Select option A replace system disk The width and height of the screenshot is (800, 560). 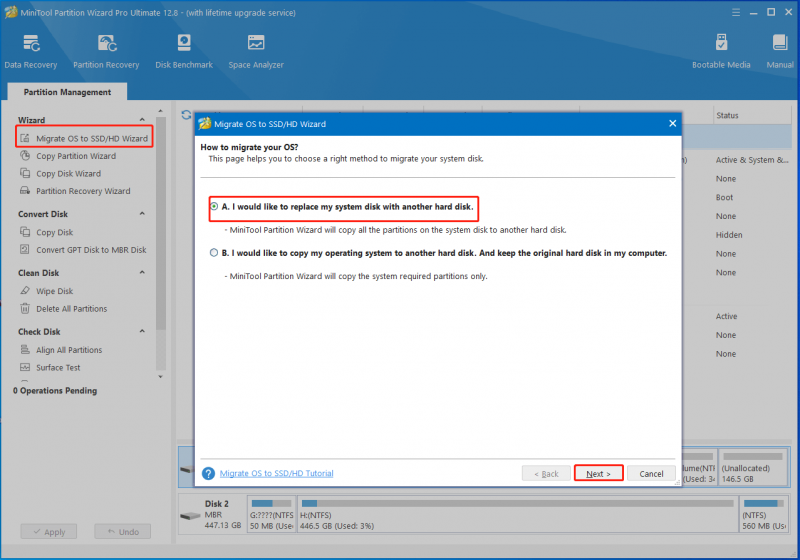click(214, 207)
